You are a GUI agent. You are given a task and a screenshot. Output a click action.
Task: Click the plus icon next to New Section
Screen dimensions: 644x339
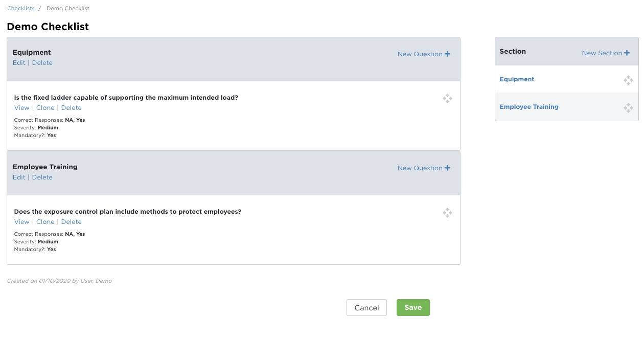click(627, 53)
